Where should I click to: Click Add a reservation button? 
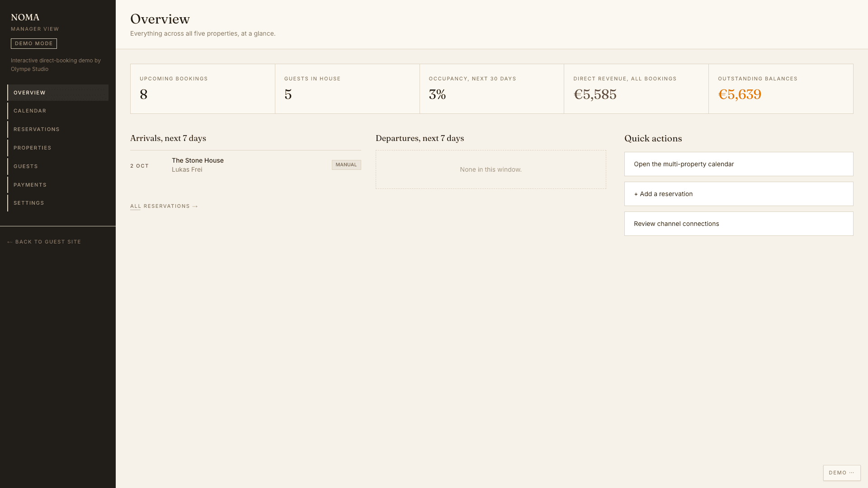[x=739, y=194]
